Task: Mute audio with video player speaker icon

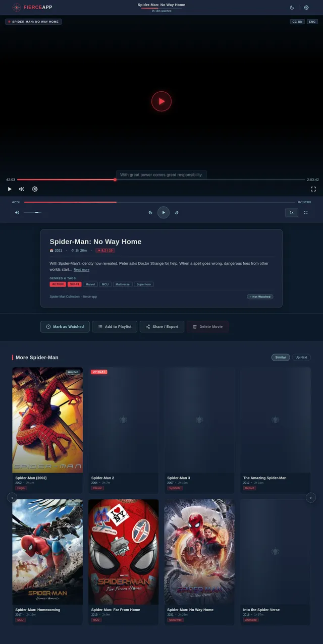Action: pyautogui.click(x=22, y=189)
